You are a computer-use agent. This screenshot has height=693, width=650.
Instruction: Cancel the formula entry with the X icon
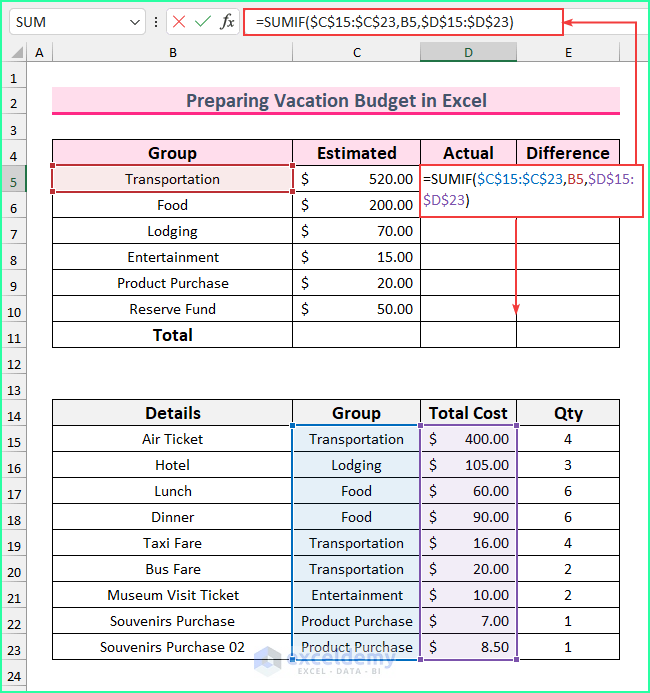coord(179,22)
